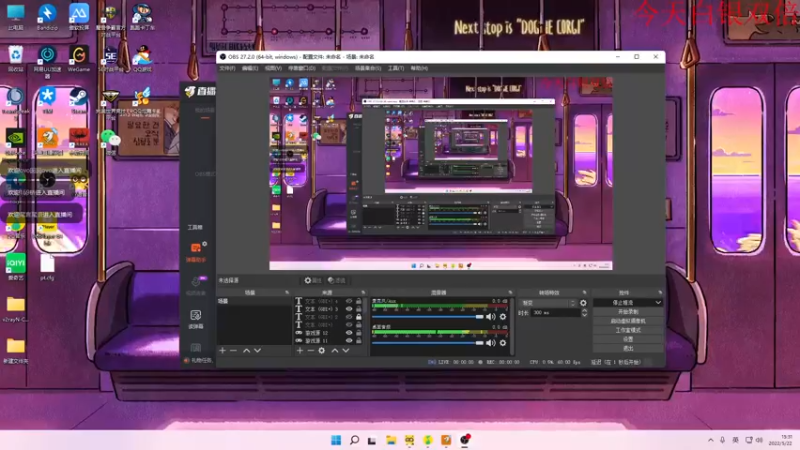Move selected scene down with chevron
This screenshot has height=450, width=800.
tap(257, 351)
